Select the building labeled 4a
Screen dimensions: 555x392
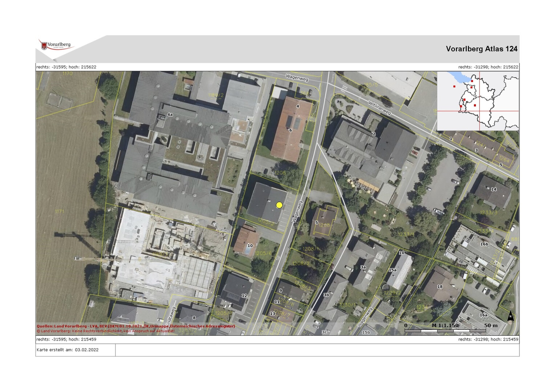(x=170, y=115)
